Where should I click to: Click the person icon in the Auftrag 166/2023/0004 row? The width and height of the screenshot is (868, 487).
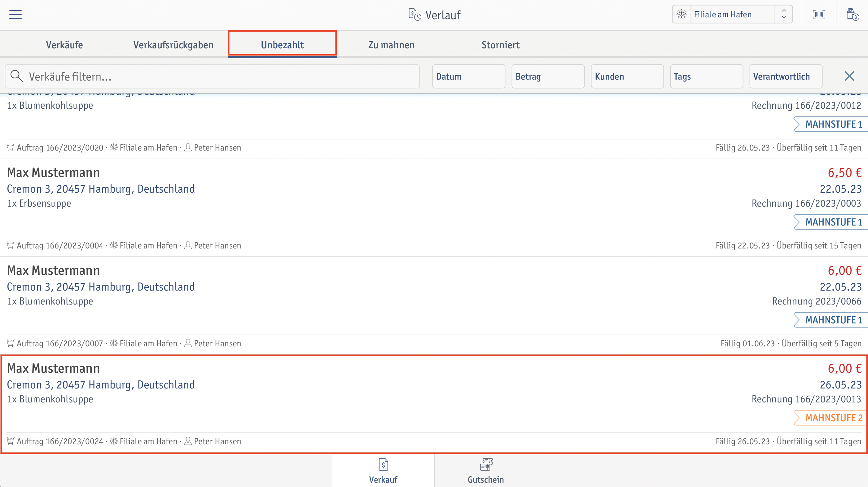pyautogui.click(x=188, y=245)
